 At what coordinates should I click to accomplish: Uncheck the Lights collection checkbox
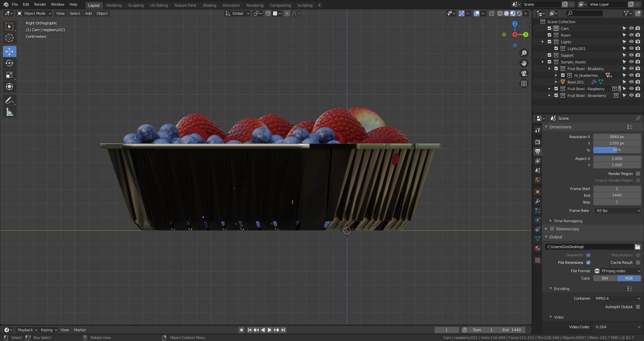pyautogui.click(x=549, y=42)
